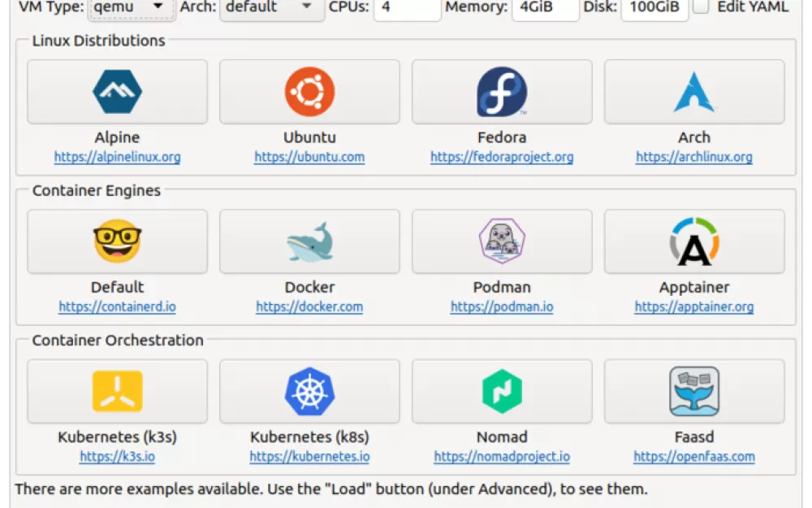Click the Nomad label text
This screenshot has width=812, height=508.
pyautogui.click(x=502, y=436)
